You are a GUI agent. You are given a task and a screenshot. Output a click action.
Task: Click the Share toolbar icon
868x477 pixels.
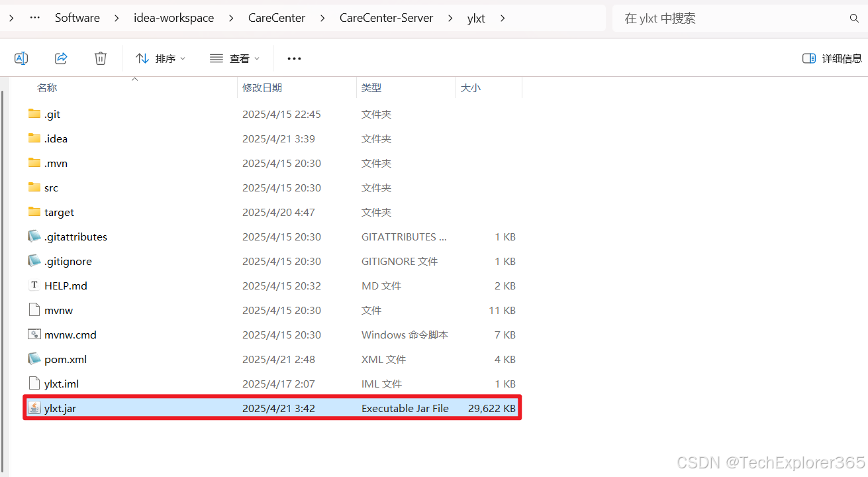[x=61, y=58]
